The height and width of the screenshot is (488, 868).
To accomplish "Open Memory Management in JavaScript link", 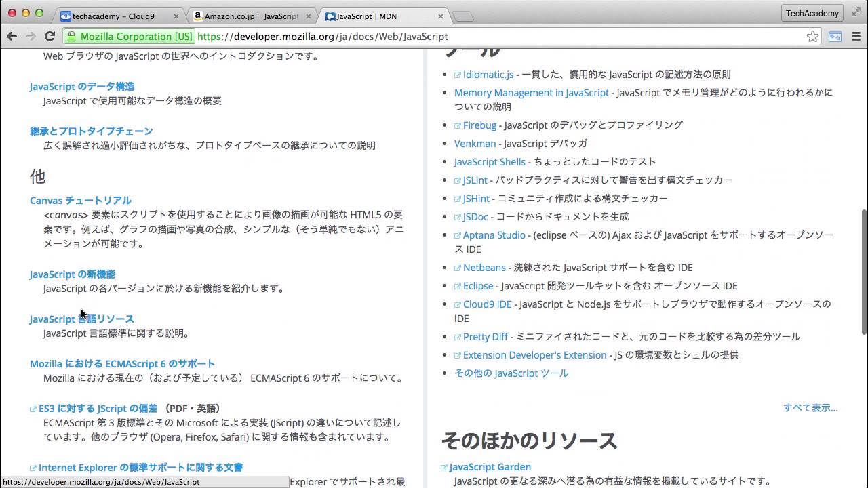I will 532,93.
